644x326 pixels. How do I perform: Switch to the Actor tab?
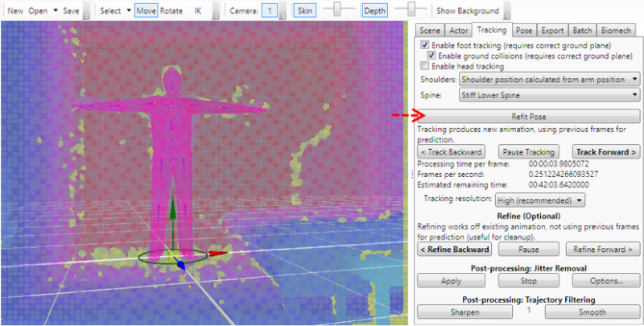(458, 31)
